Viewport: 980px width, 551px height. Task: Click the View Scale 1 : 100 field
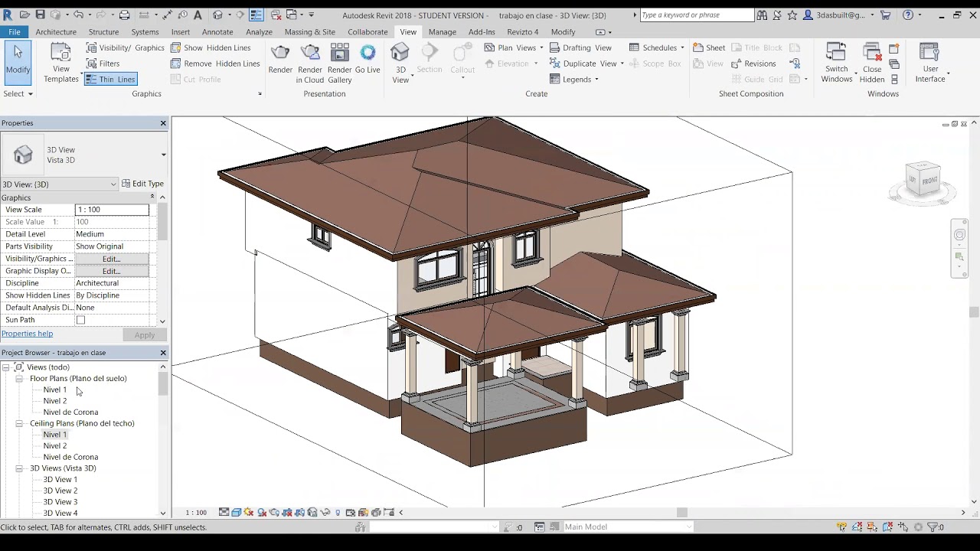tap(112, 210)
